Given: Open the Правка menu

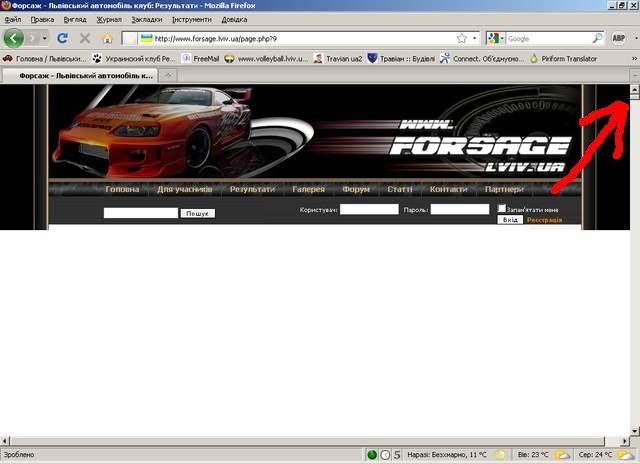Looking at the screenshot, I should tap(42, 19).
